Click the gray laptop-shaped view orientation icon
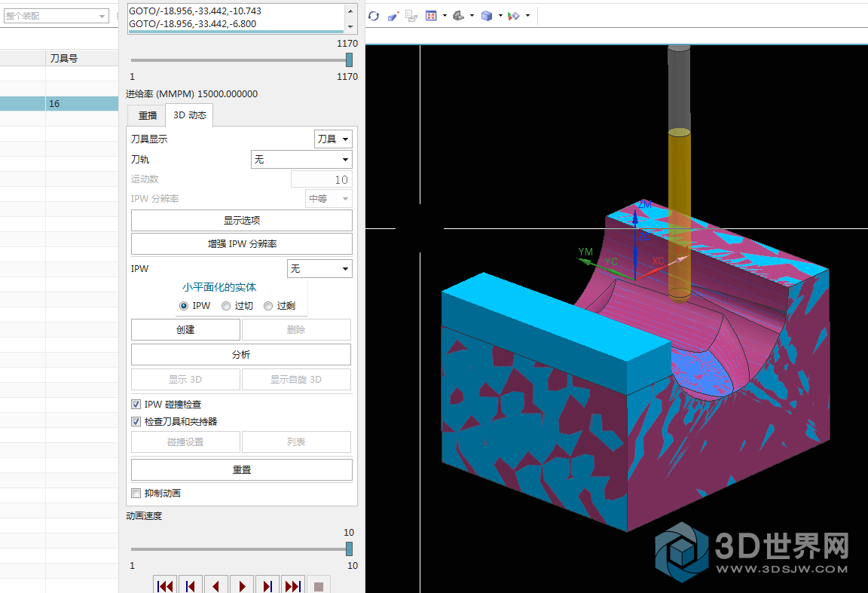The image size is (868, 593). pos(458,16)
